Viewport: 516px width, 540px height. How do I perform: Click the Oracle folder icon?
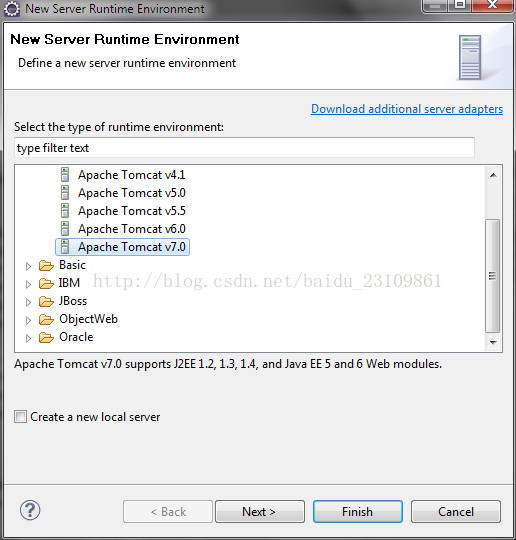click(x=46, y=338)
